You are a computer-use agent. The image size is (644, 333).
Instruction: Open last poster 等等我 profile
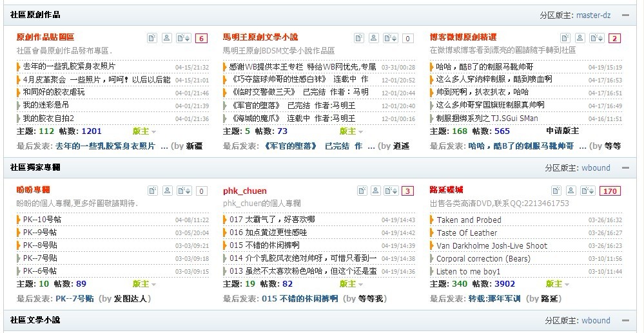(371, 298)
